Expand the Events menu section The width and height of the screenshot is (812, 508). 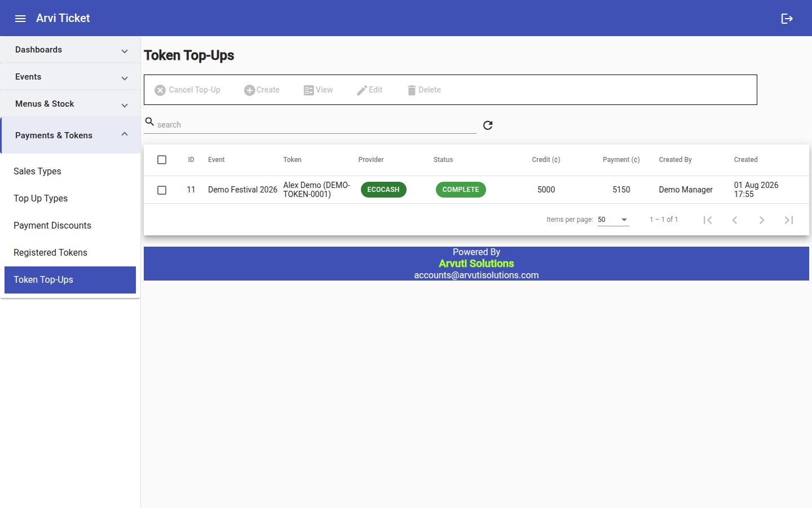pyautogui.click(x=70, y=77)
